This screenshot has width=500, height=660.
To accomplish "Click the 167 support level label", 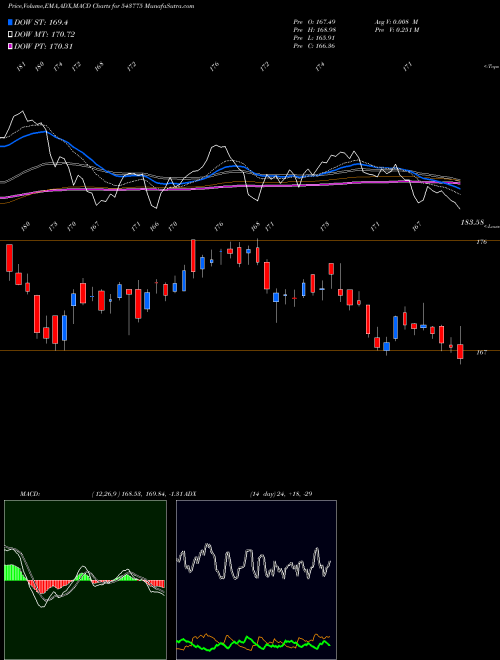I will pyautogui.click(x=482, y=353).
